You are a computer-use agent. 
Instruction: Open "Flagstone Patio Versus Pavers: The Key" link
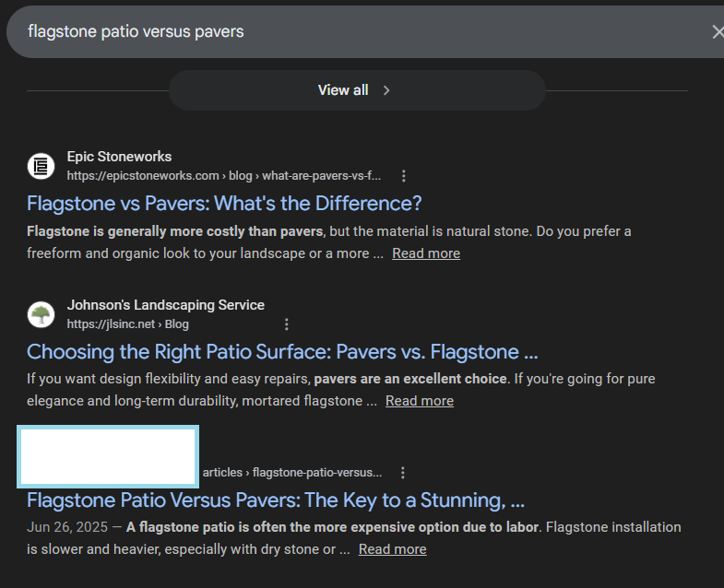276,500
